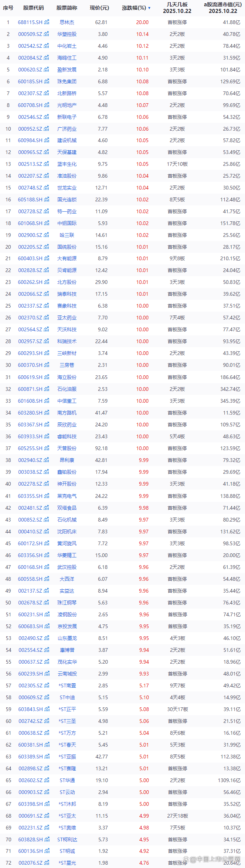245x868 pixels.
Task: Open chart icon beside 601068.SH
Action: [x=47, y=223]
